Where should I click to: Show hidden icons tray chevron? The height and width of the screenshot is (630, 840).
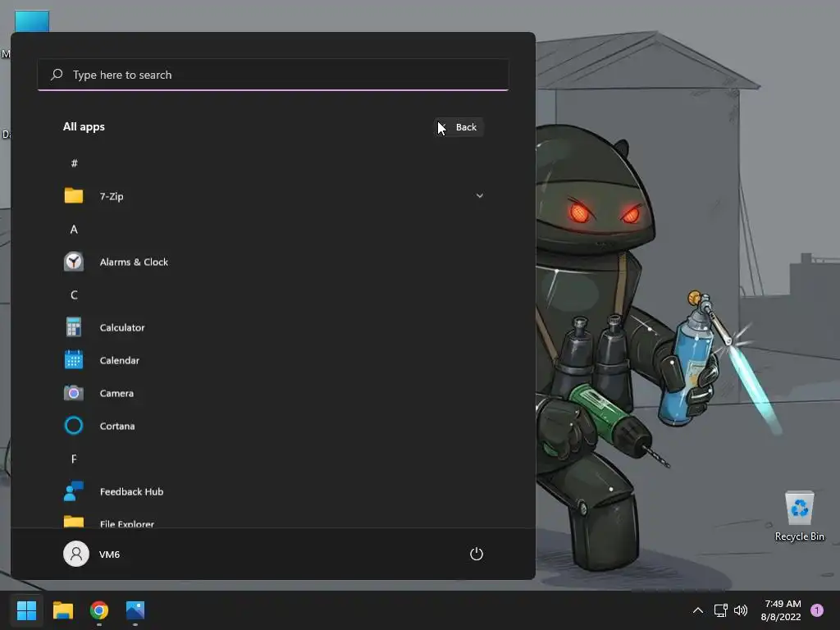pos(698,610)
